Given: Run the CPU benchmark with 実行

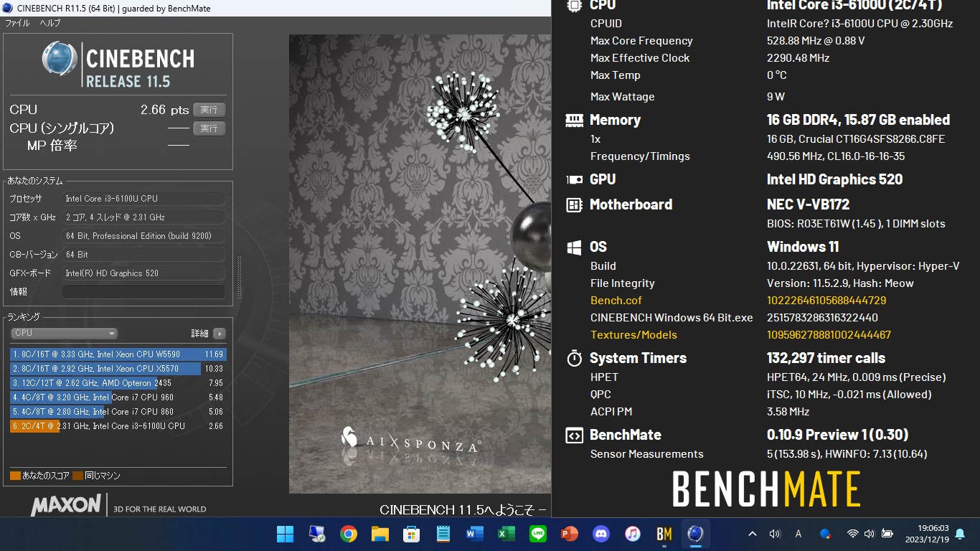Looking at the screenshot, I should 209,110.
